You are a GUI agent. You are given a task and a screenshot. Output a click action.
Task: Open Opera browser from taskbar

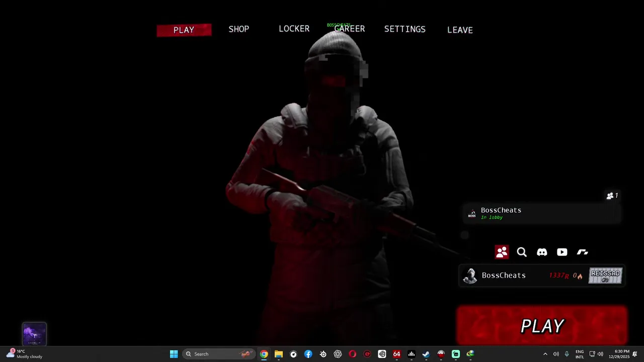(352, 354)
